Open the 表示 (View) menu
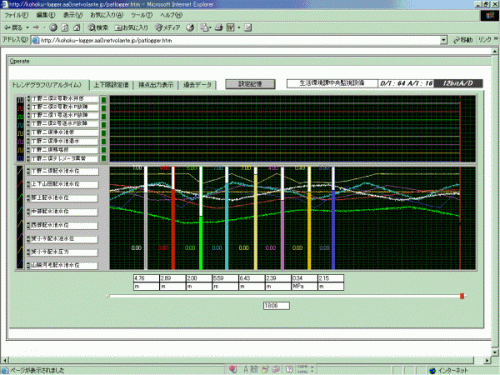The height and width of the screenshot is (375, 500). pos(73,15)
